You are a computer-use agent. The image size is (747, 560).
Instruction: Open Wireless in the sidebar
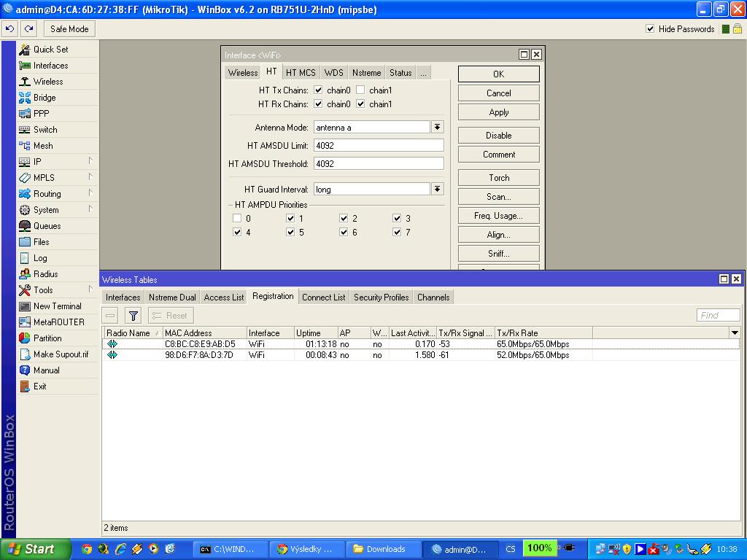click(x=47, y=82)
